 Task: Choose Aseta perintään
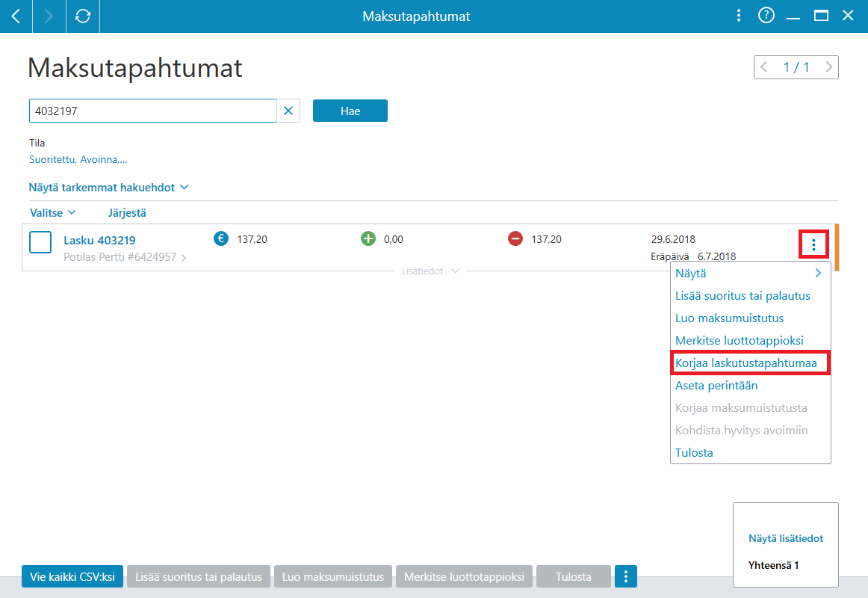[x=750, y=386]
